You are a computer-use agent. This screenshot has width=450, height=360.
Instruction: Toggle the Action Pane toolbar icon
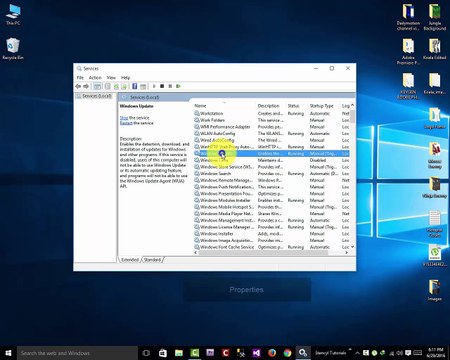(143, 86)
